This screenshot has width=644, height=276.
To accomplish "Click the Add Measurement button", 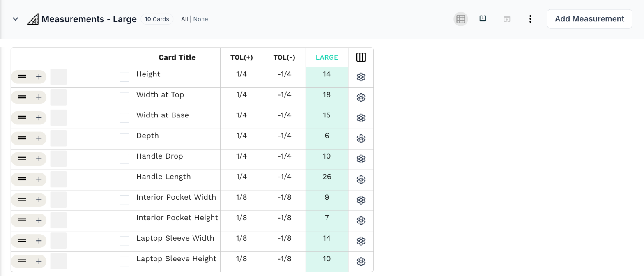I will point(589,19).
